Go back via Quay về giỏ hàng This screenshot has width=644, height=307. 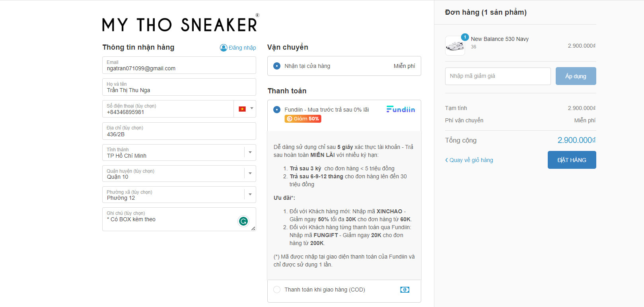(x=469, y=160)
